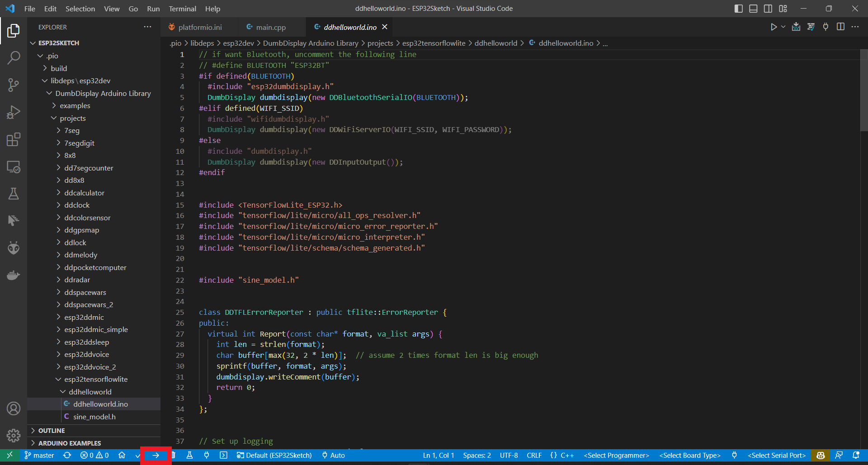The height and width of the screenshot is (465, 868).
Task: Open Remote Explorer view
Action: (14, 167)
